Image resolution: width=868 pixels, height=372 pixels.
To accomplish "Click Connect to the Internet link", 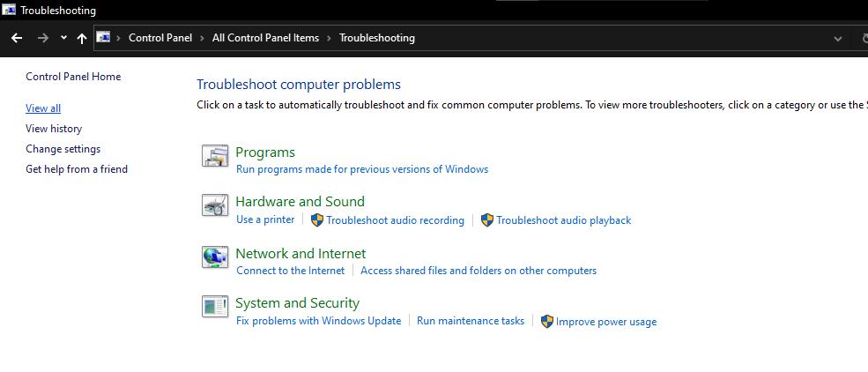I will click(x=290, y=271).
